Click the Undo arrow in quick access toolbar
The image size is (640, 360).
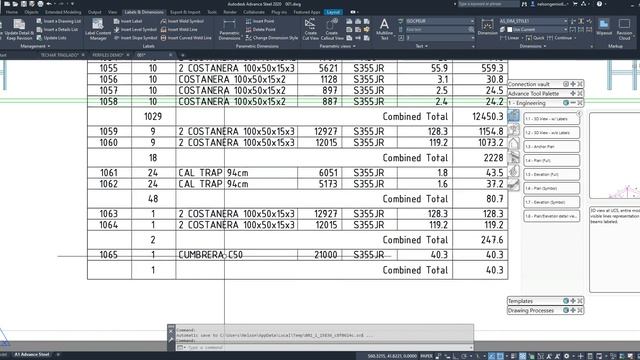coord(49,4)
